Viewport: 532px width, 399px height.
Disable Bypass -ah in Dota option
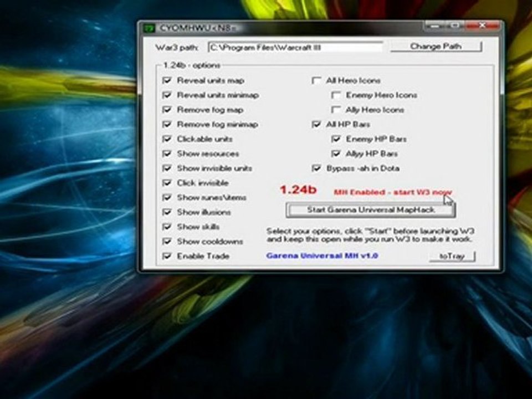[316, 168]
